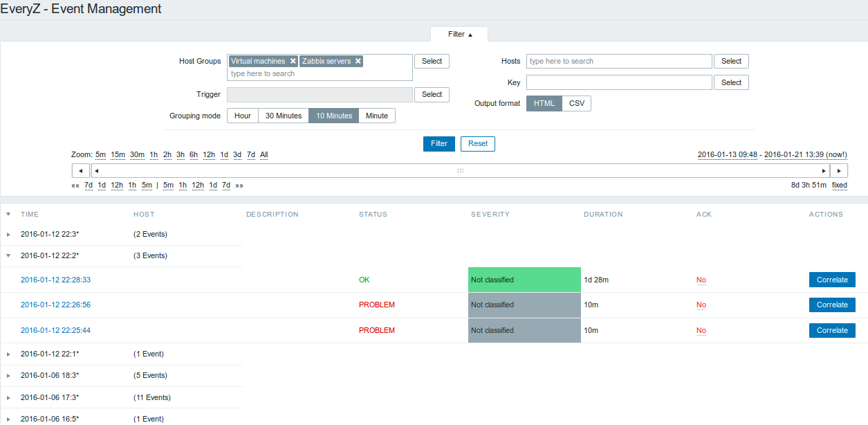868x425 pixels.
Task: Click the timeline right arrow button
Action: pos(839,170)
